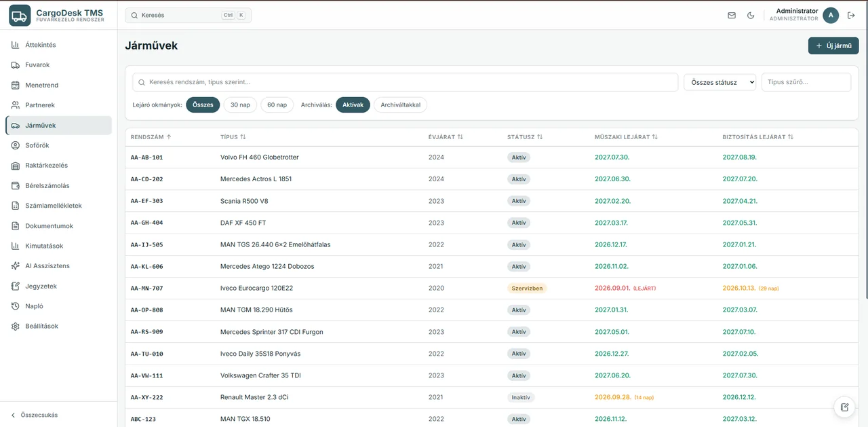Click the Típus szűrő input field
Screen dimensions: 868x427
pos(806,82)
